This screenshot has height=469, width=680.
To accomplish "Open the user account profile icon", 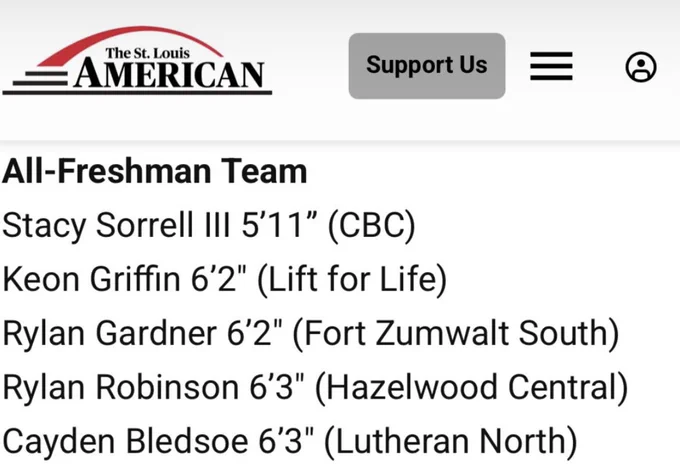I will (x=641, y=67).
